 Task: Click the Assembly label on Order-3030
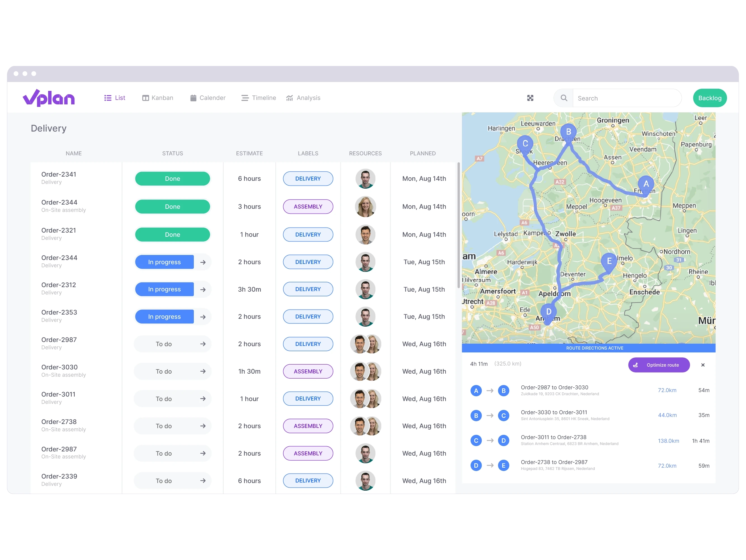307,371
